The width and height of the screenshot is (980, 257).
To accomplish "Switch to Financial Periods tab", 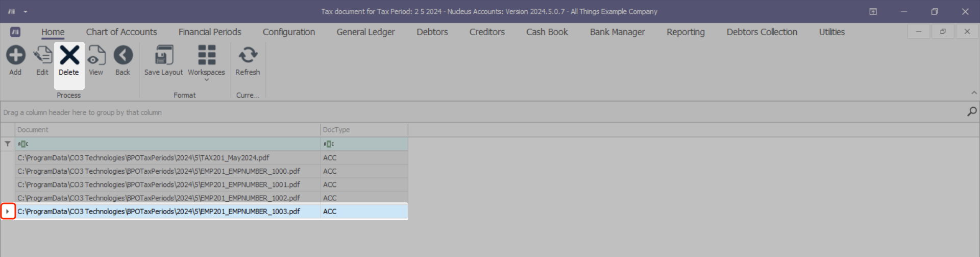I will [210, 32].
